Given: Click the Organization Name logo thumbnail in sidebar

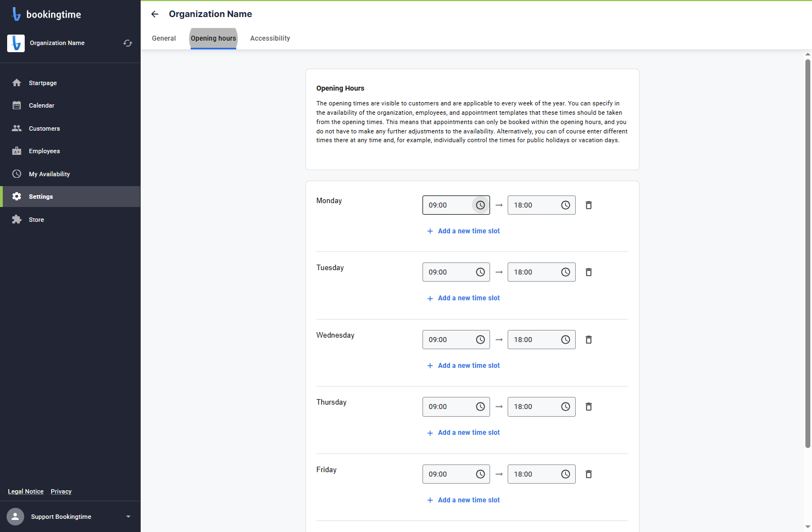Looking at the screenshot, I should pyautogui.click(x=16, y=43).
